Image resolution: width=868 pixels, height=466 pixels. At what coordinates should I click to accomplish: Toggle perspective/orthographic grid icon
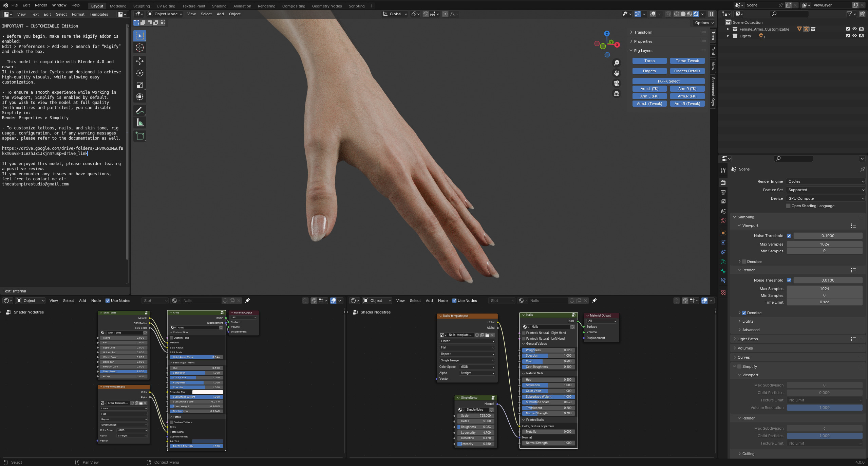pyautogui.click(x=617, y=93)
